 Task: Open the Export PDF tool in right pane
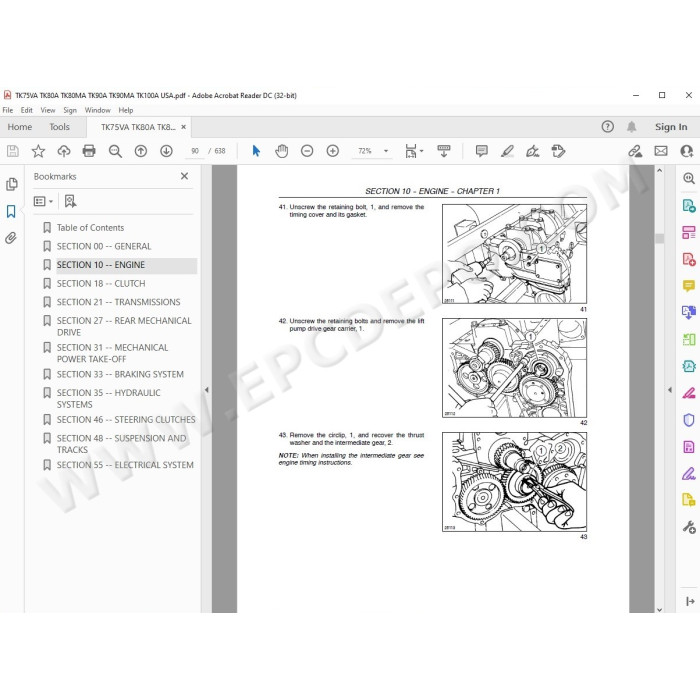[x=689, y=206]
